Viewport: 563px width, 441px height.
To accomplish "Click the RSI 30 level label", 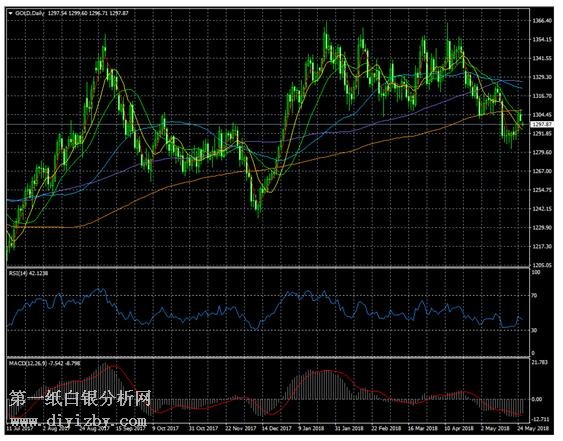I will [534, 330].
